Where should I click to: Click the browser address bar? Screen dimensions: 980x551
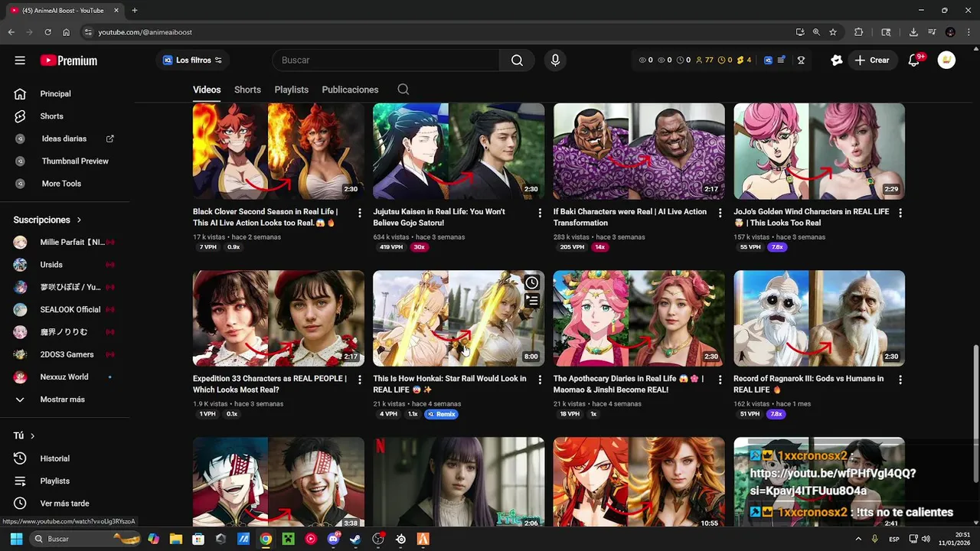[x=436, y=32]
